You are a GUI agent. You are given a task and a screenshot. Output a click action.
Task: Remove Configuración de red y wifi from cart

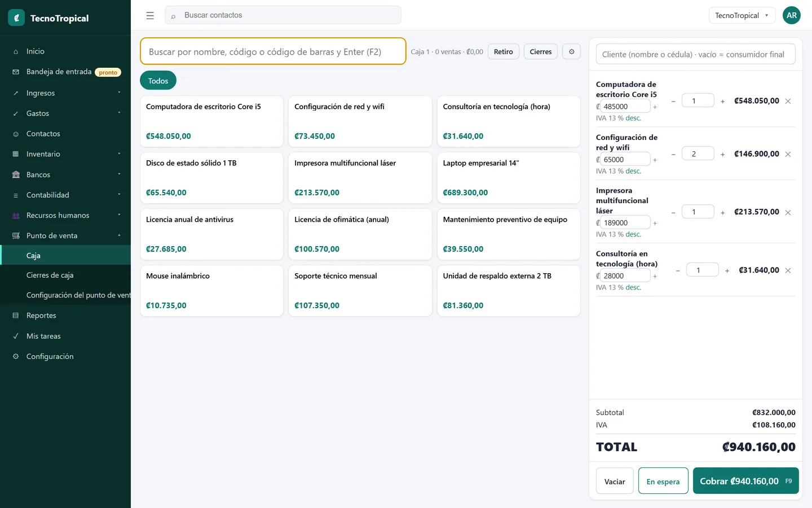788,154
